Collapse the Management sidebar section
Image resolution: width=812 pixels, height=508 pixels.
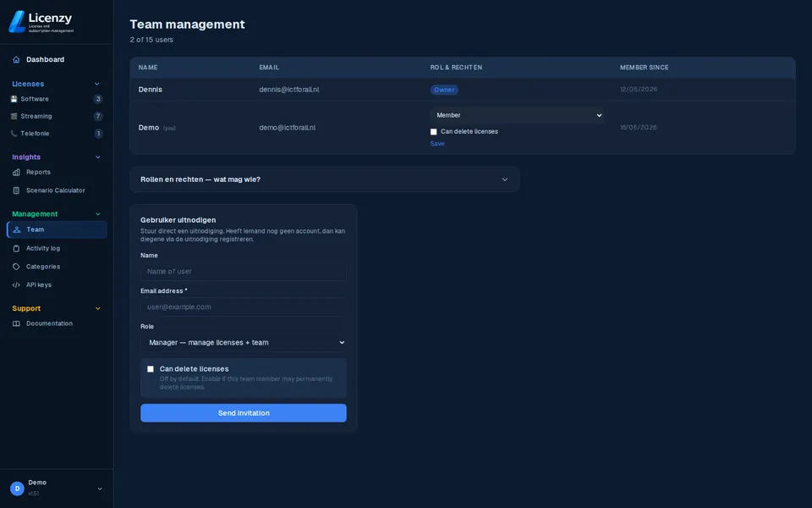97,214
